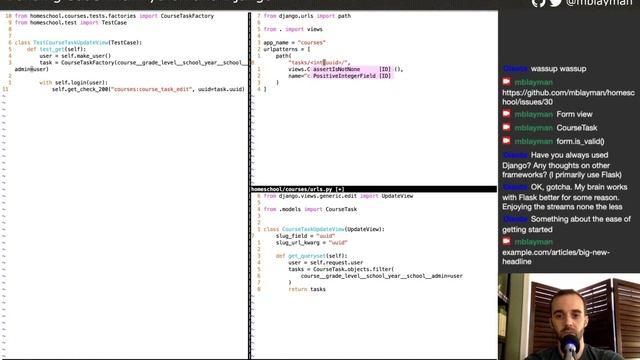Click the "self.get_check_200(" line in test file

(x=148, y=89)
